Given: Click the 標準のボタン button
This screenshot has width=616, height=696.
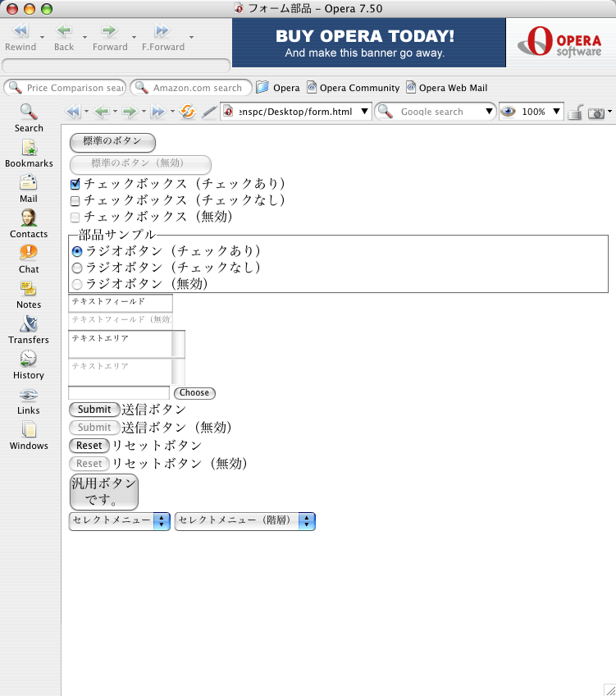Looking at the screenshot, I should tap(112, 142).
